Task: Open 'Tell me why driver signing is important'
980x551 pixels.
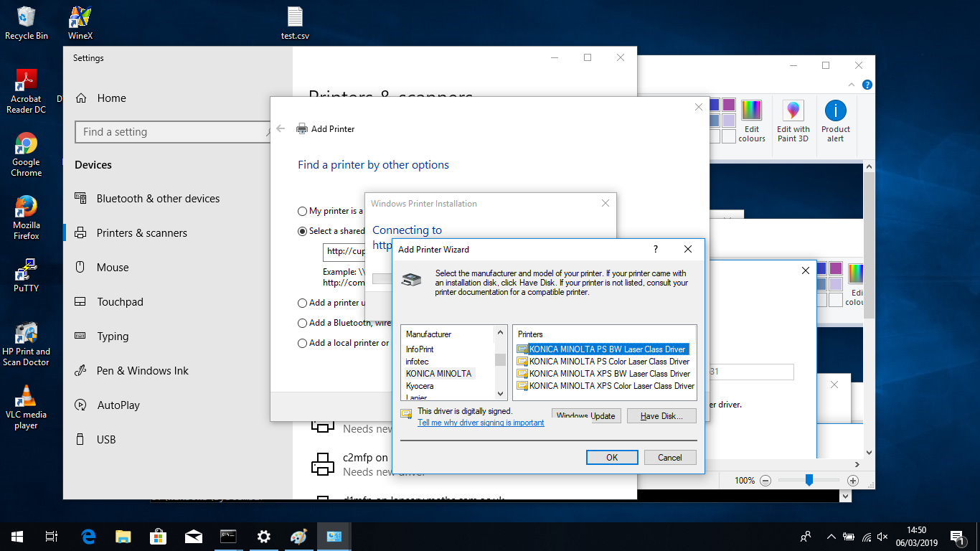Action: coord(481,423)
